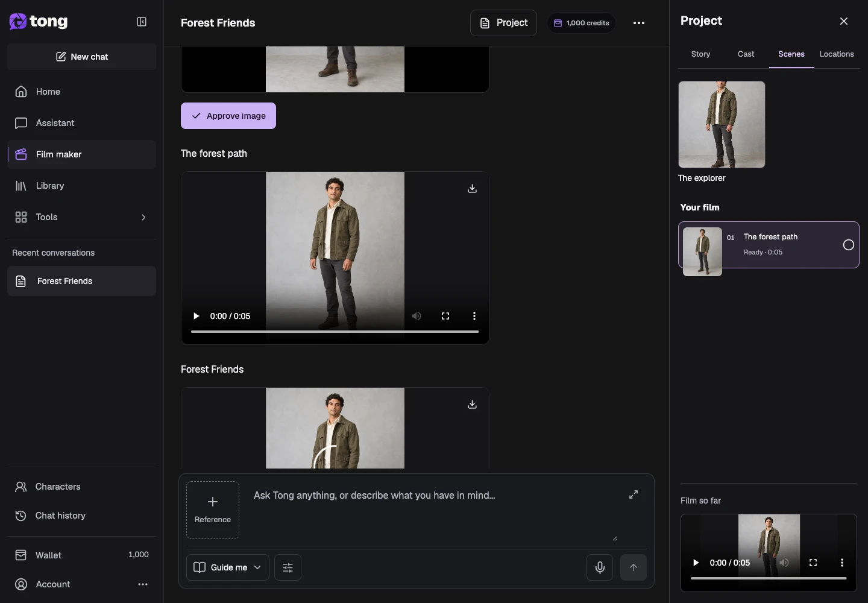The width and height of the screenshot is (868, 603).
Task: Collapse the left sidebar panel
Action: [x=142, y=22]
